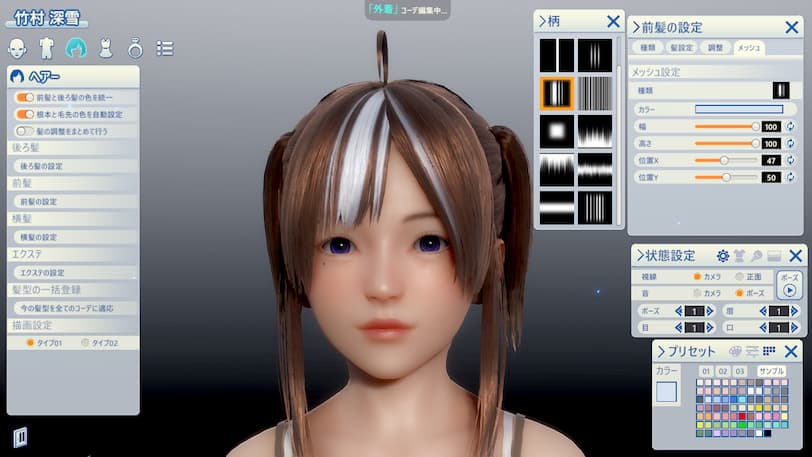
Task: Reset the 高さ height value
Action: coord(790,144)
